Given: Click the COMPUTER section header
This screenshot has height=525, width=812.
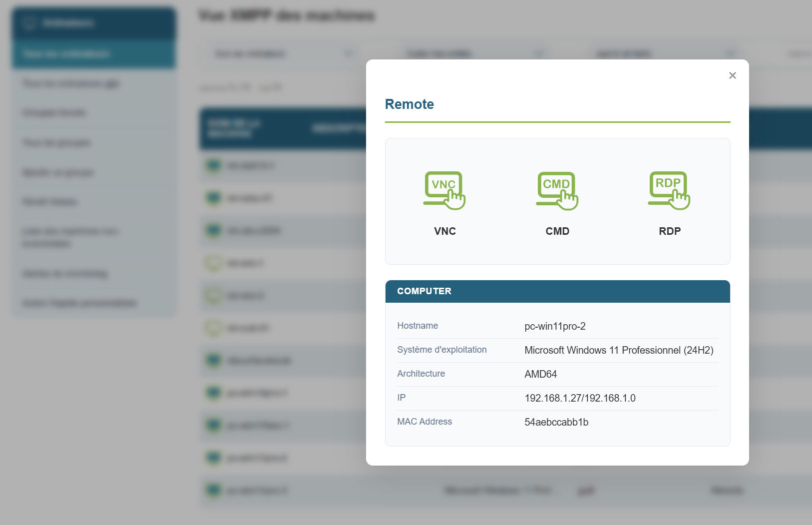Looking at the screenshot, I should click(424, 291).
